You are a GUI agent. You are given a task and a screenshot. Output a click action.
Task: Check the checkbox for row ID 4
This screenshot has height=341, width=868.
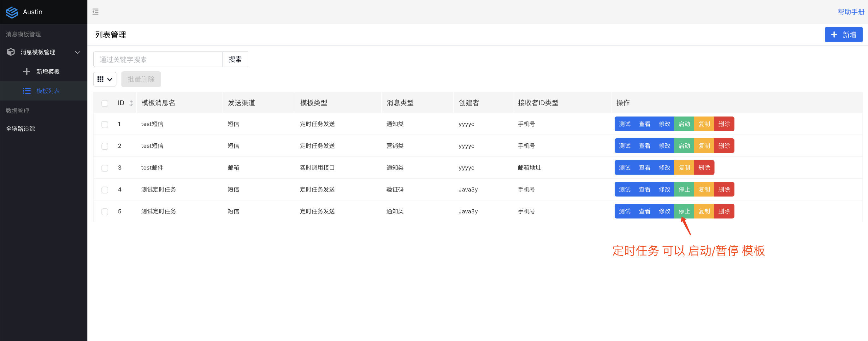105,190
